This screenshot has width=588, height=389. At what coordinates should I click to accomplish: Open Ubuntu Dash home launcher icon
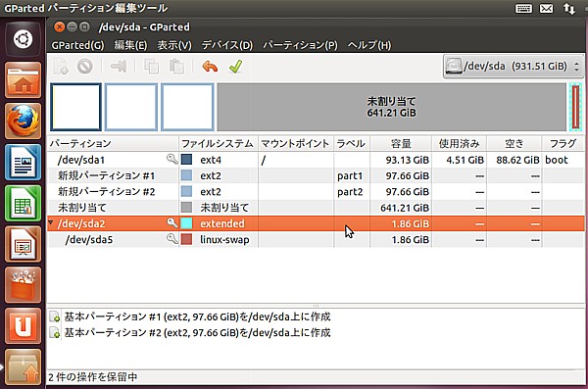[23, 39]
